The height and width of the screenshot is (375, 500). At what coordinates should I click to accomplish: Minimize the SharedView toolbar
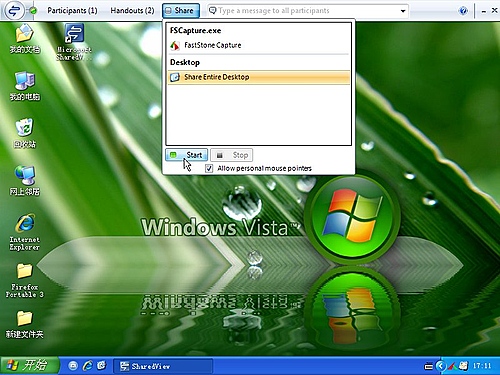[x=484, y=11]
